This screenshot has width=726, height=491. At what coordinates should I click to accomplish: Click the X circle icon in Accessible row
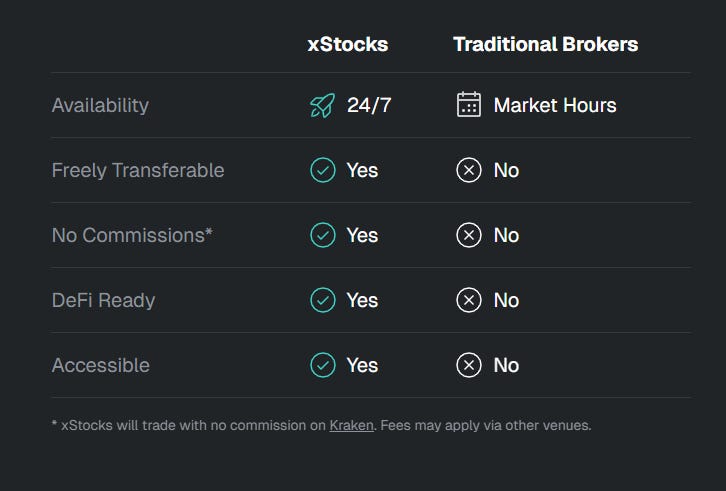coord(469,365)
